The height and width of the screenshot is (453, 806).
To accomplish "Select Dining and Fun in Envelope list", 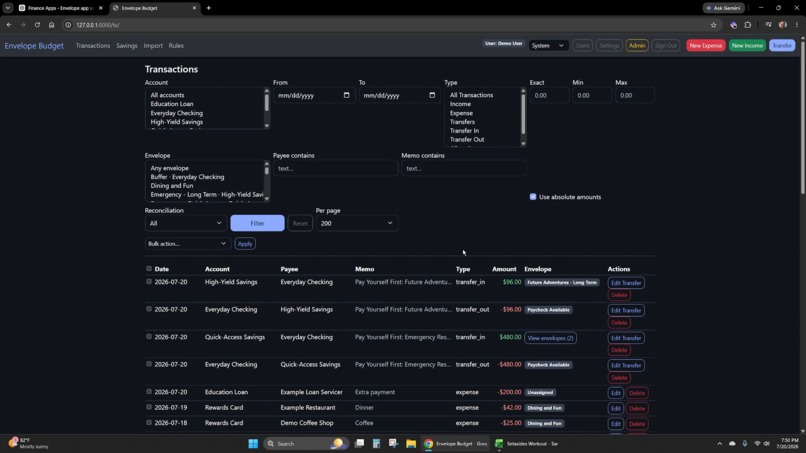I will coord(172,186).
